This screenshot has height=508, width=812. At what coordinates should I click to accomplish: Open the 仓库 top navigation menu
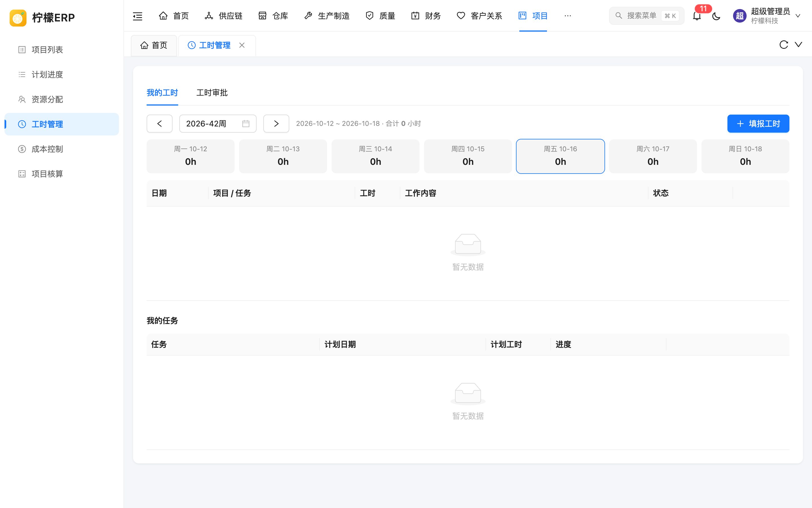coord(273,16)
